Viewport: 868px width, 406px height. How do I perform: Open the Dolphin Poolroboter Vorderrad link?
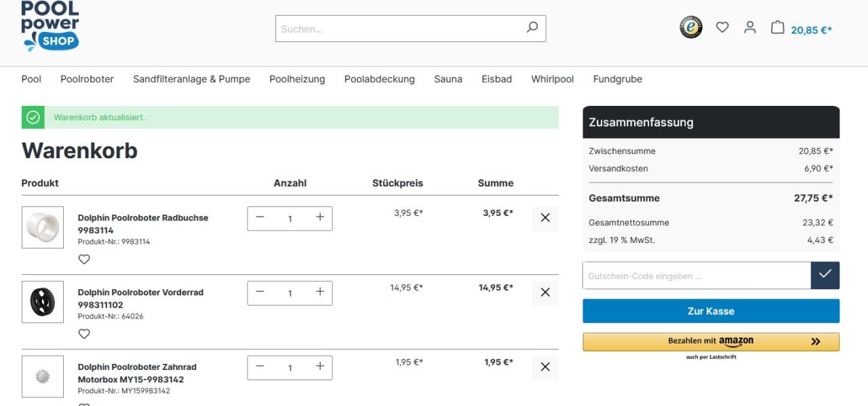click(x=140, y=299)
